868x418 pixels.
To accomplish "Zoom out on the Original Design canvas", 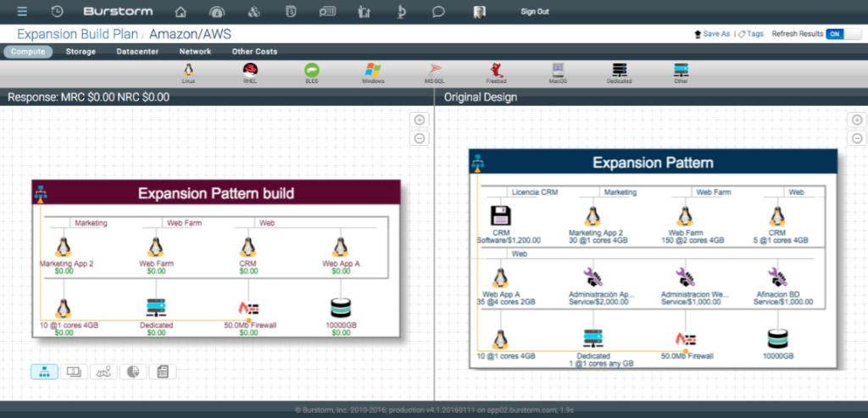I will [856, 138].
